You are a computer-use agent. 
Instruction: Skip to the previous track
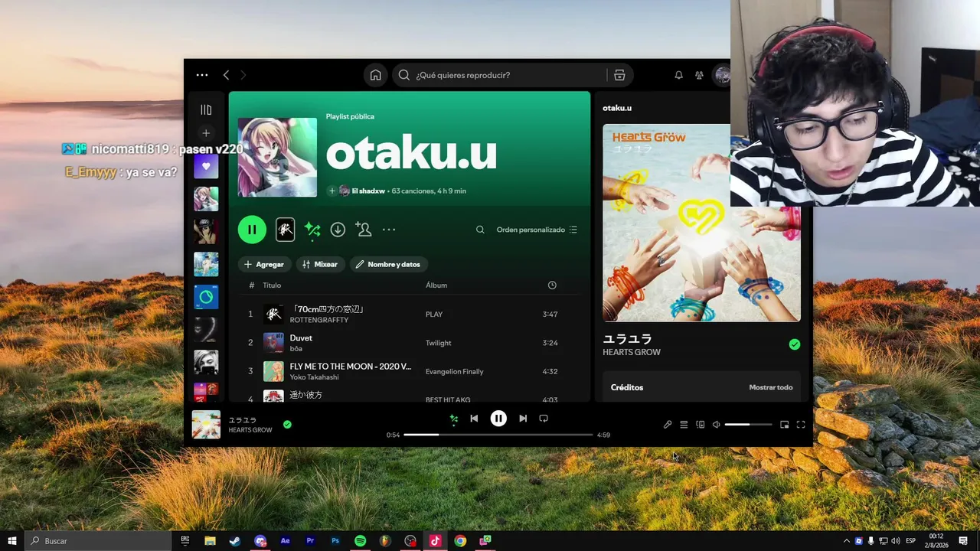click(x=474, y=419)
